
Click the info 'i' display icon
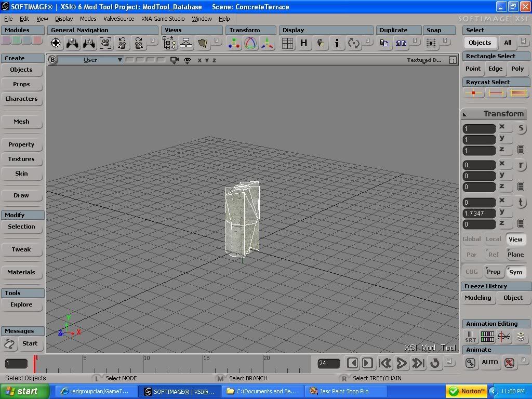pos(337,43)
